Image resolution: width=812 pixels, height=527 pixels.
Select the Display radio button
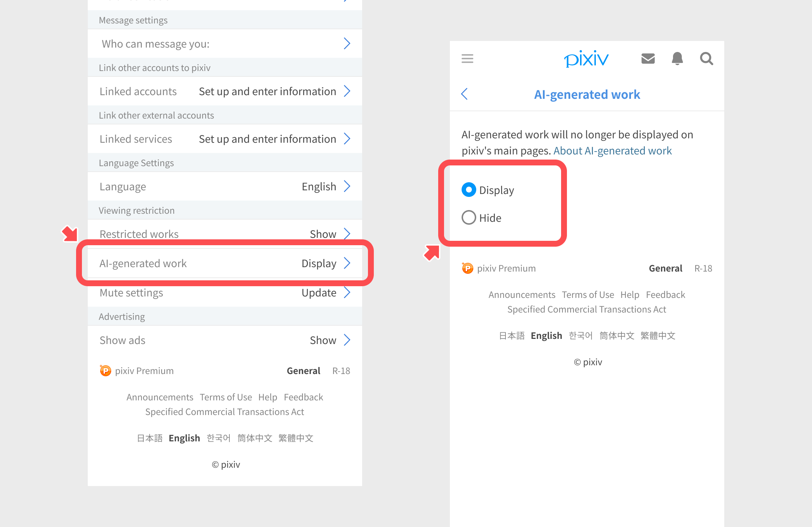pyautogui.click(x=469, y=190)
